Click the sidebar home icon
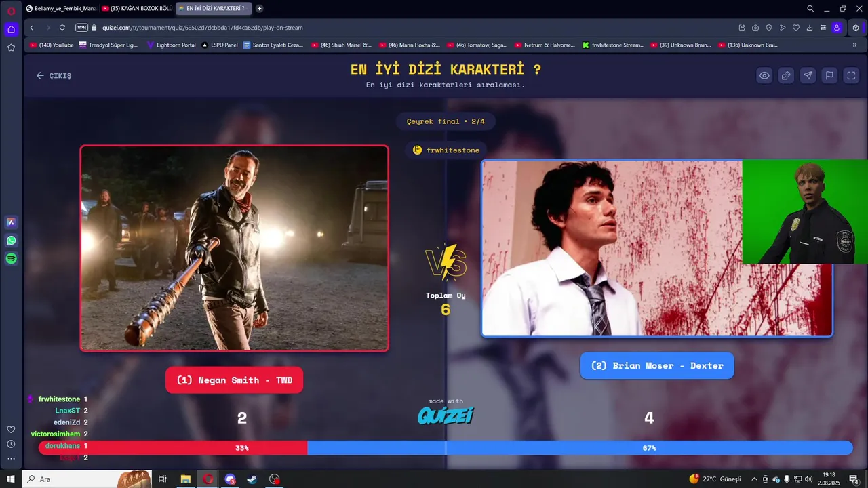Viewport: 868px width, 488px height. click(11, 29)
